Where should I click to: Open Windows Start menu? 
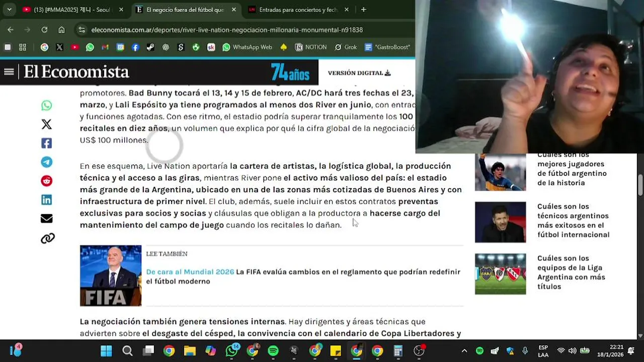point(106,351)
